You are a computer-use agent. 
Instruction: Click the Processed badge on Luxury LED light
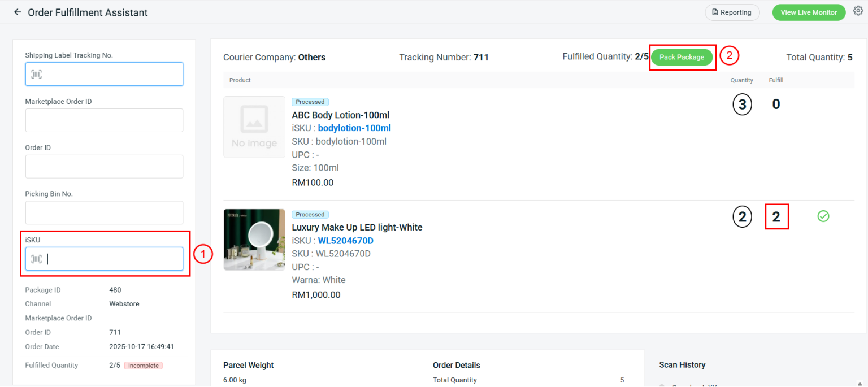coord(310,214)
